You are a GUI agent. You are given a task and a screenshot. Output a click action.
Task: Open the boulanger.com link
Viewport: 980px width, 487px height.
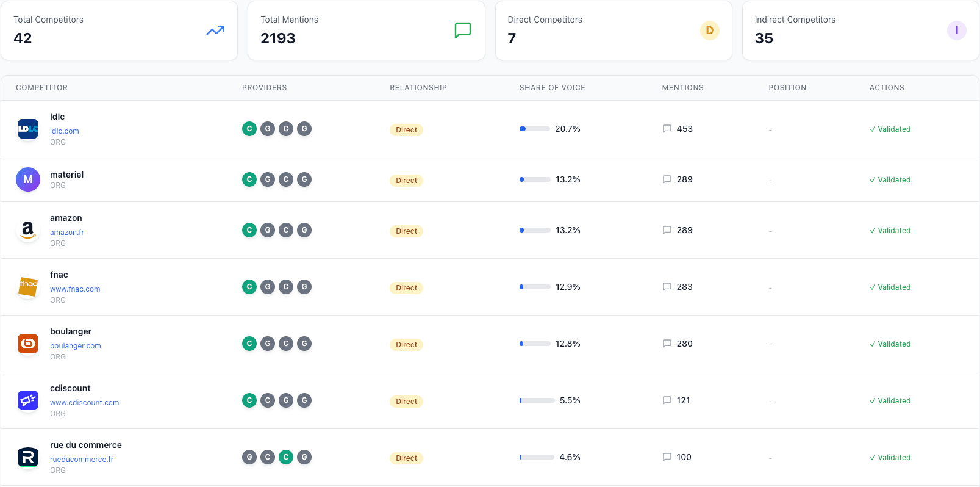click(76, 346)
